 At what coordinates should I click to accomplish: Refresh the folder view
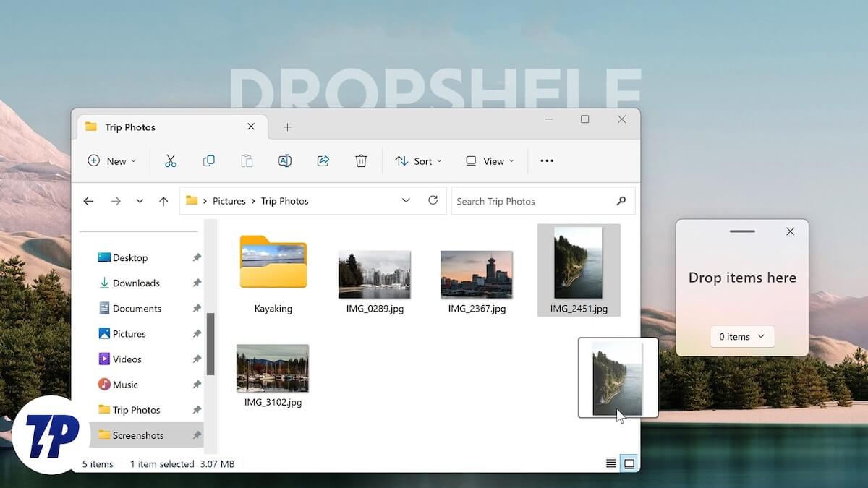point(433,200)
